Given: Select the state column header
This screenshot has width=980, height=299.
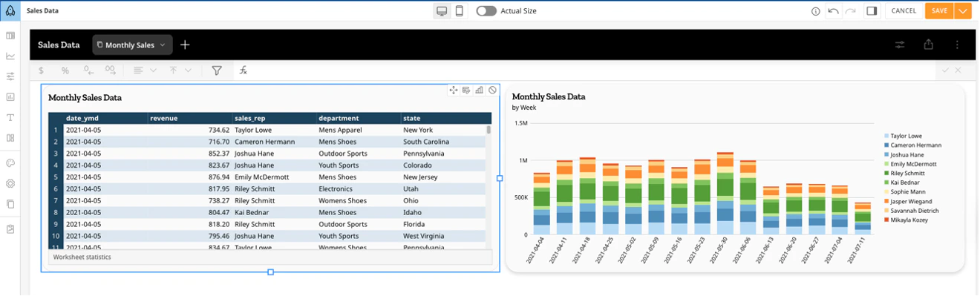Looking at the screenshot, I should 445,118.
